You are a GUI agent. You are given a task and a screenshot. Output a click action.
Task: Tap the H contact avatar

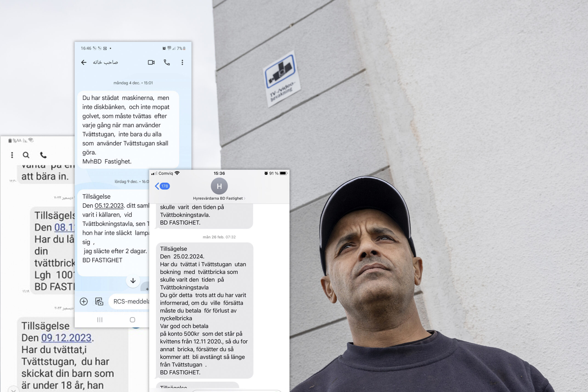[x=219, y=186]
